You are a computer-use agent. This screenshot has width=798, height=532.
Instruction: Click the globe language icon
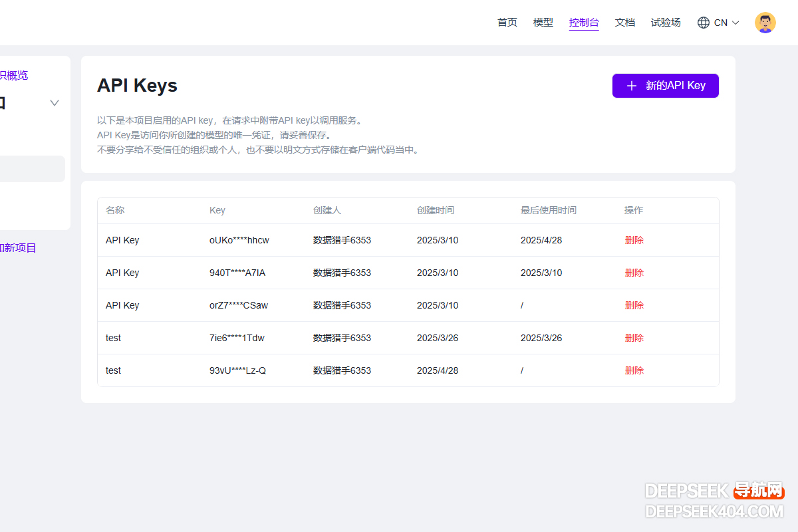(x=704, y=23)
